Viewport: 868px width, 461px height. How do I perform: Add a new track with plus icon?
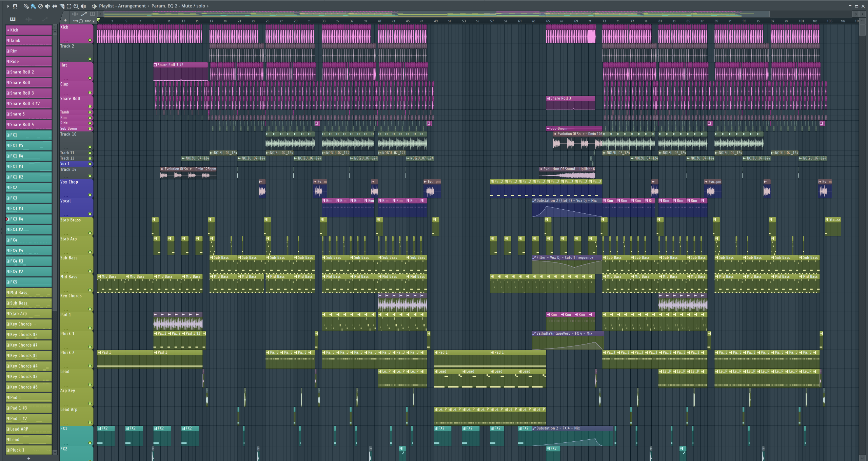pos(65,20)
